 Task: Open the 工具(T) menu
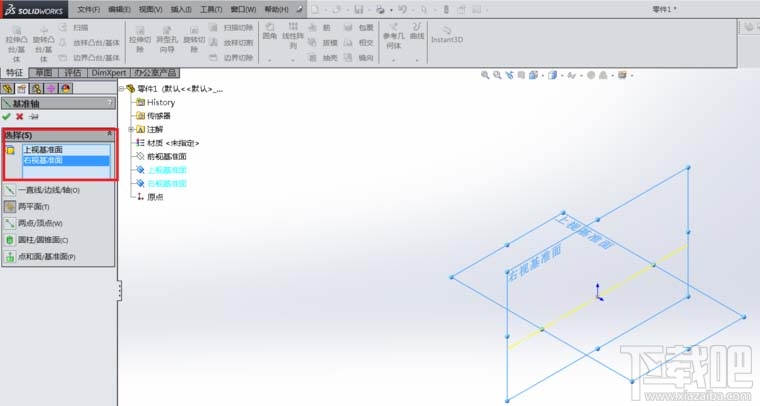click(211, 9)
